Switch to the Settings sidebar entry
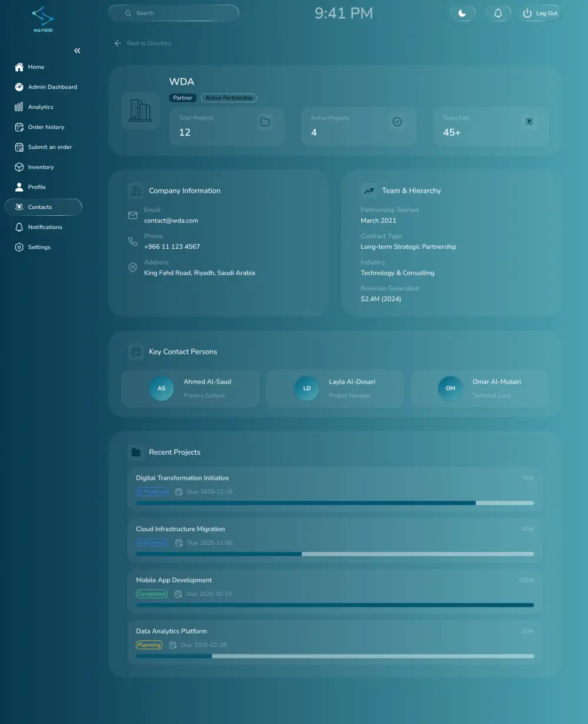 pyautogui.click(x=18, y=246)
